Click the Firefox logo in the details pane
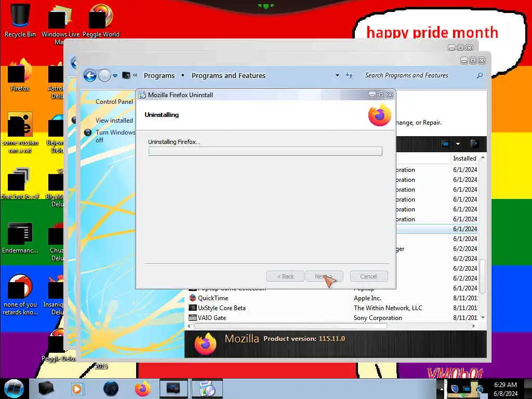The image size is (532, 399). pos(206,344)
